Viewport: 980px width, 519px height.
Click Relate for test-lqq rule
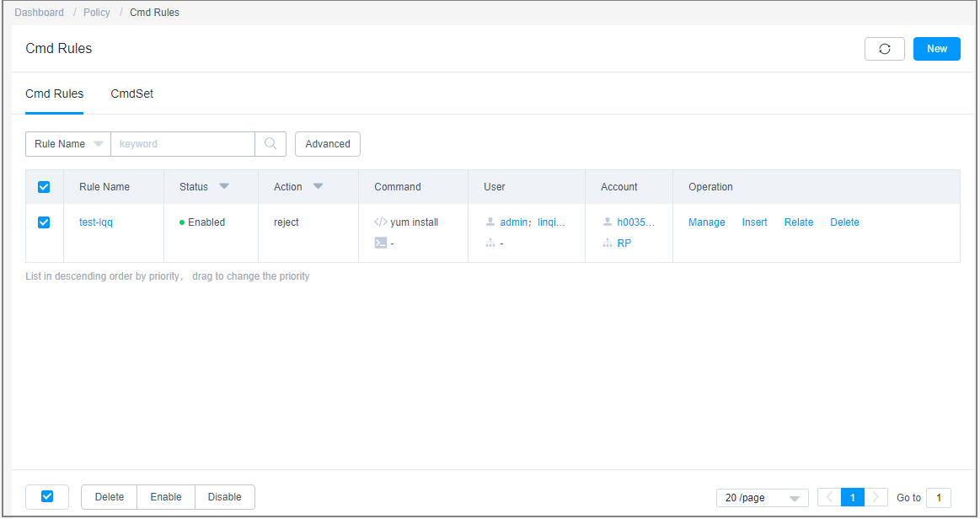(x=799, y=222)
